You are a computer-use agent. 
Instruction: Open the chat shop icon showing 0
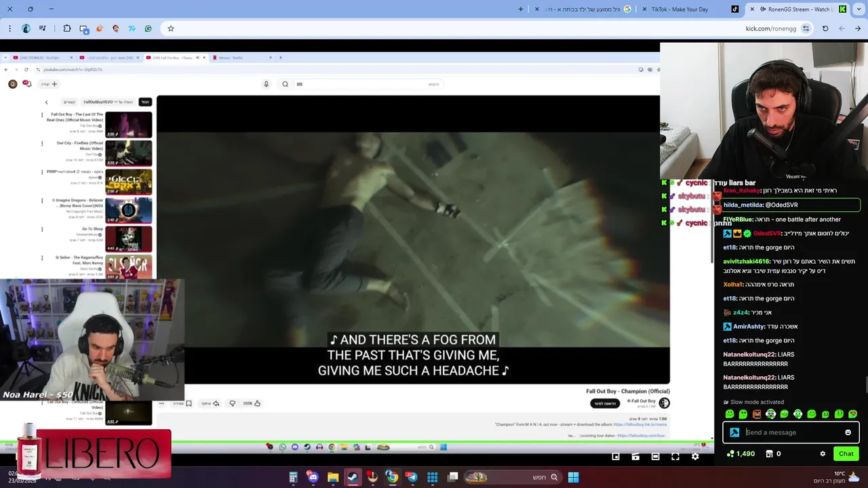(x=773, y=454)
